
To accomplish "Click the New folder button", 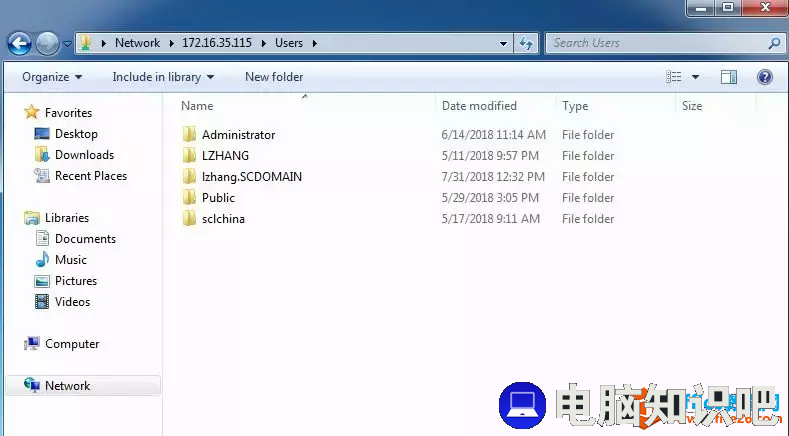I will [x=274, y=77].
